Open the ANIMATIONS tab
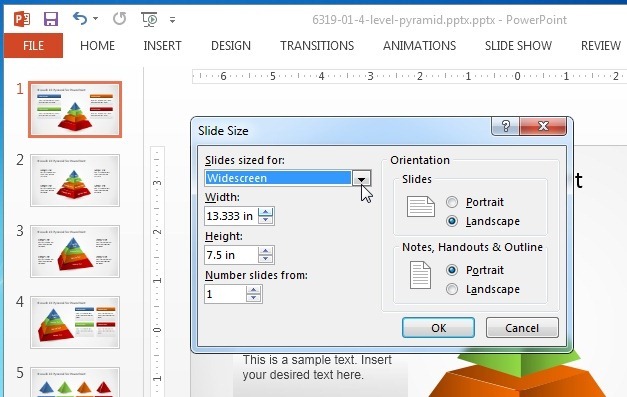The image size is (627, 397). tap(419, 46)
